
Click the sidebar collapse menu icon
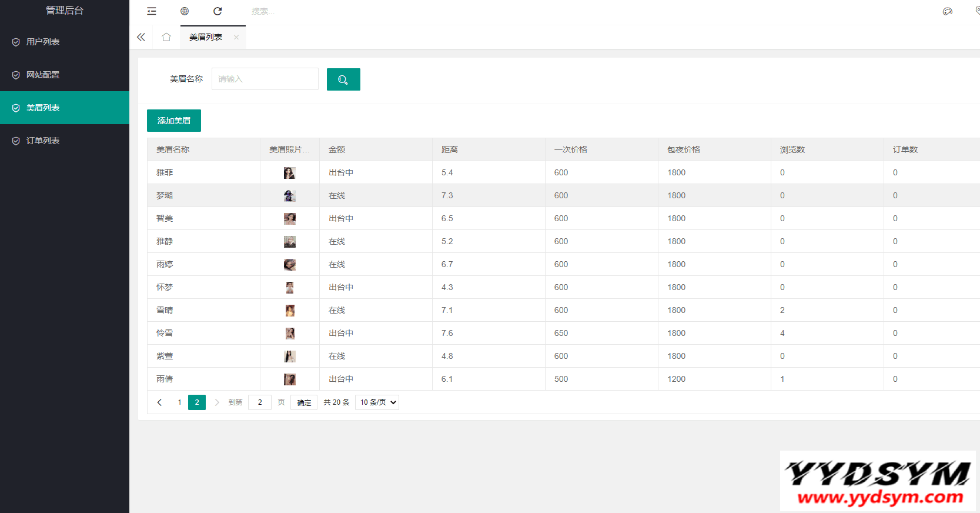[152, 11]
